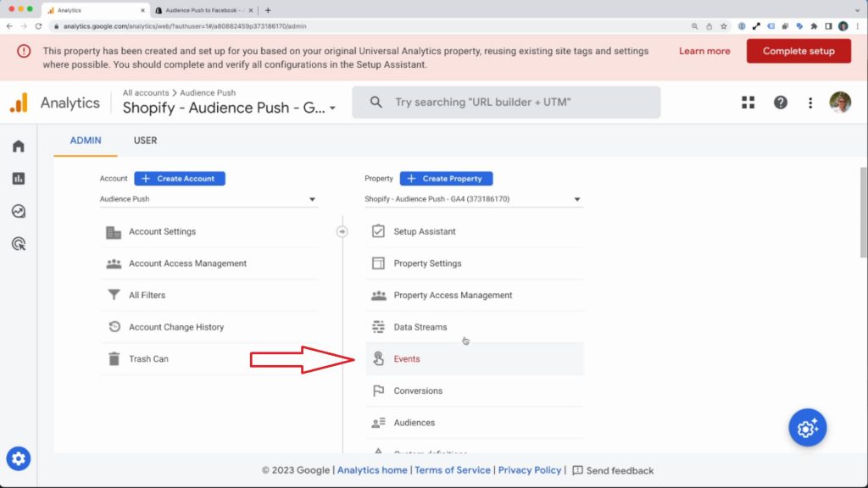Click the Account Access Management people icon

click(114, 263)
